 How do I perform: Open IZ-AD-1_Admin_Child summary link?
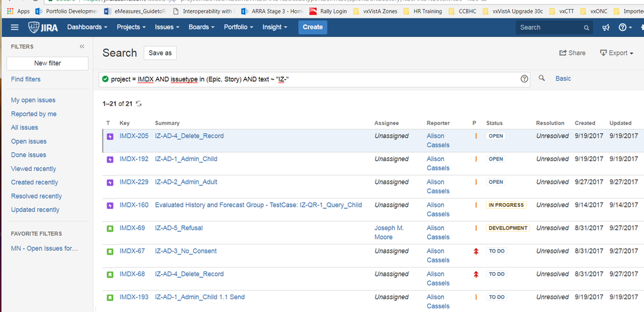click(x=186, y=159)
